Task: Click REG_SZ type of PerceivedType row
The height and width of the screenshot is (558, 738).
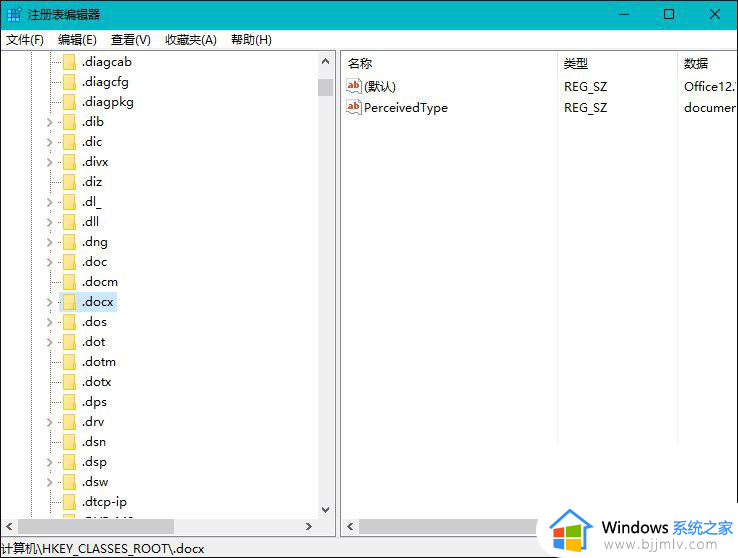Action: [x=586, y=108]
